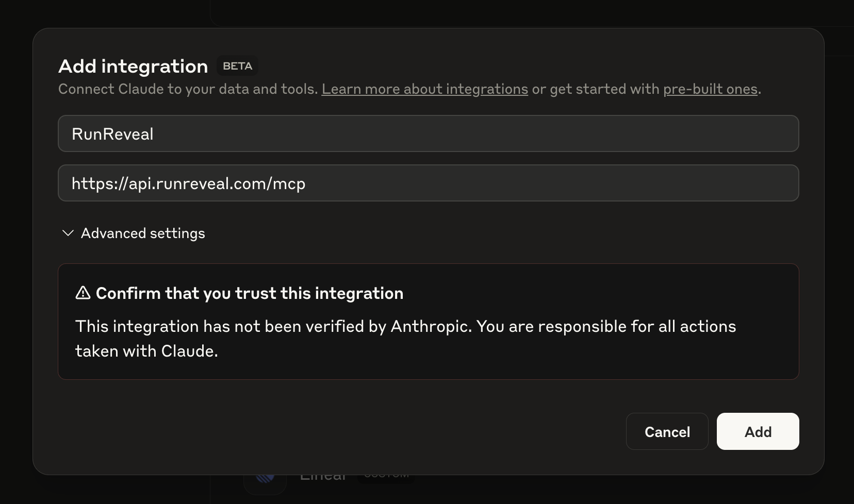Cancel the Add integration dialog

coord(667,431)
